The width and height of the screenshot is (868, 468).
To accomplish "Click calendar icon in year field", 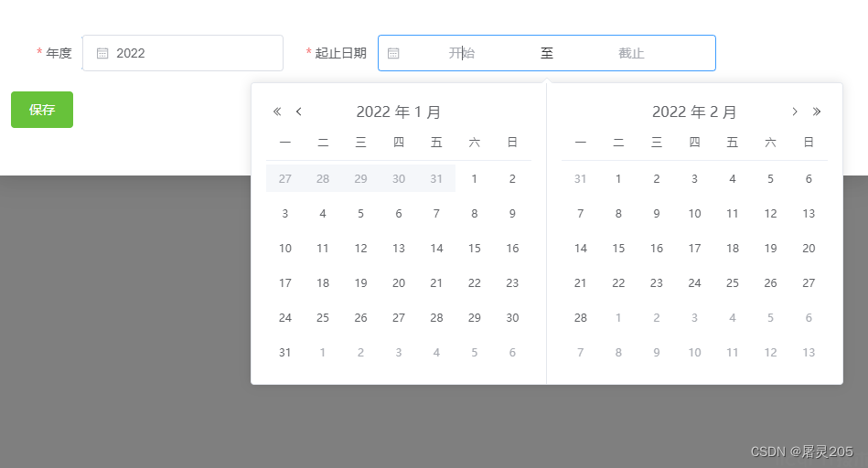I will coord(102,53).
